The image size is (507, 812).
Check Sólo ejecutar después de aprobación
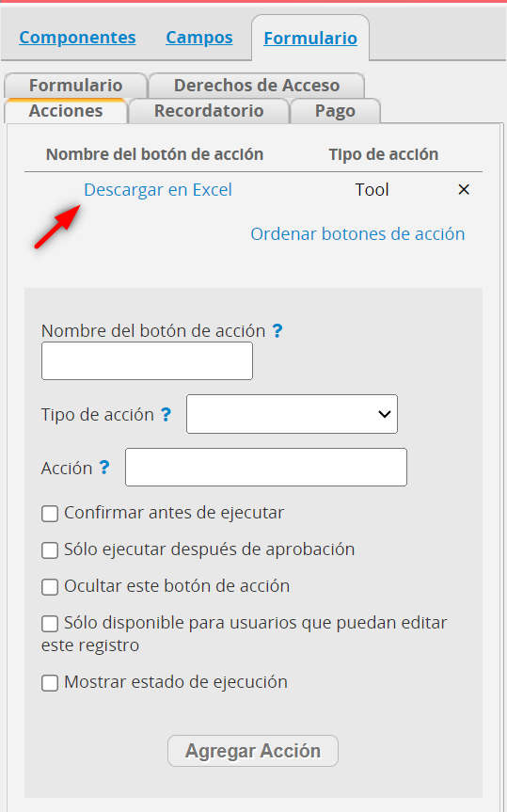(50, 550)
